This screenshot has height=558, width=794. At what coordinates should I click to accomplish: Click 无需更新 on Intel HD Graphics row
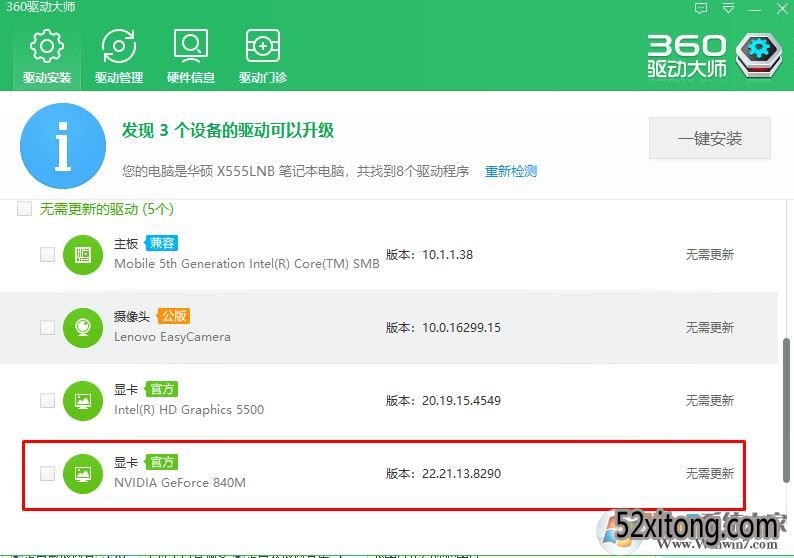tap(709, 401)
